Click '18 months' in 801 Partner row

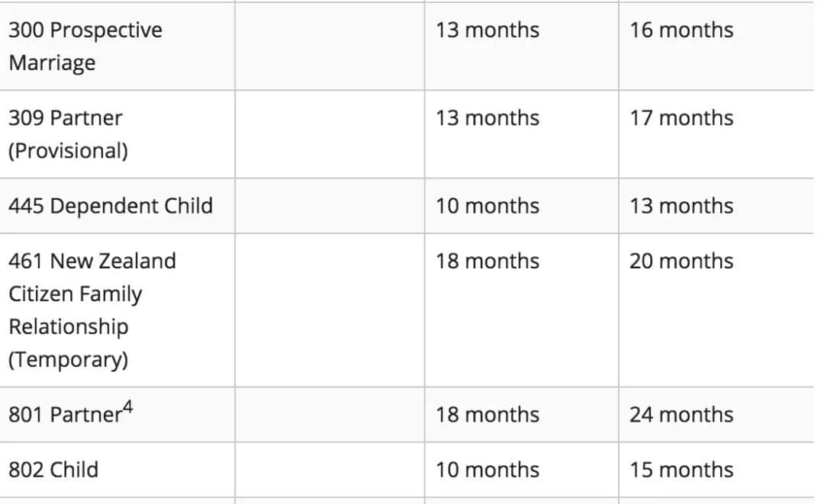[x=487, y=415]
